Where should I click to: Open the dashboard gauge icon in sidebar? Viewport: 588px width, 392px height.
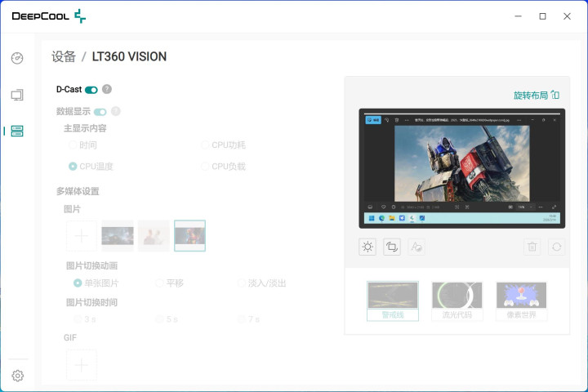[x=17, y=58]
